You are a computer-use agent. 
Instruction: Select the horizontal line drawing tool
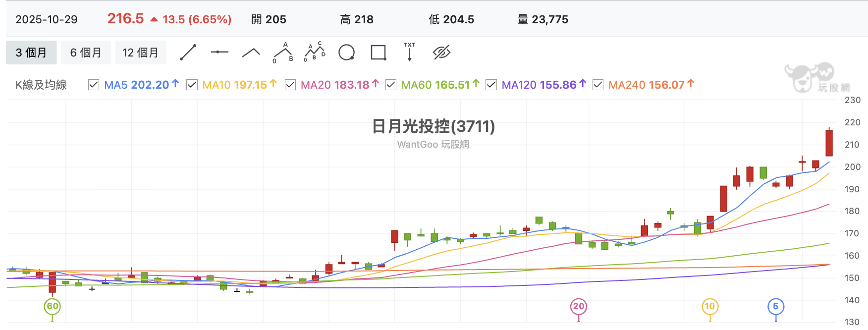pyautogui.click(x=219, y=52)
